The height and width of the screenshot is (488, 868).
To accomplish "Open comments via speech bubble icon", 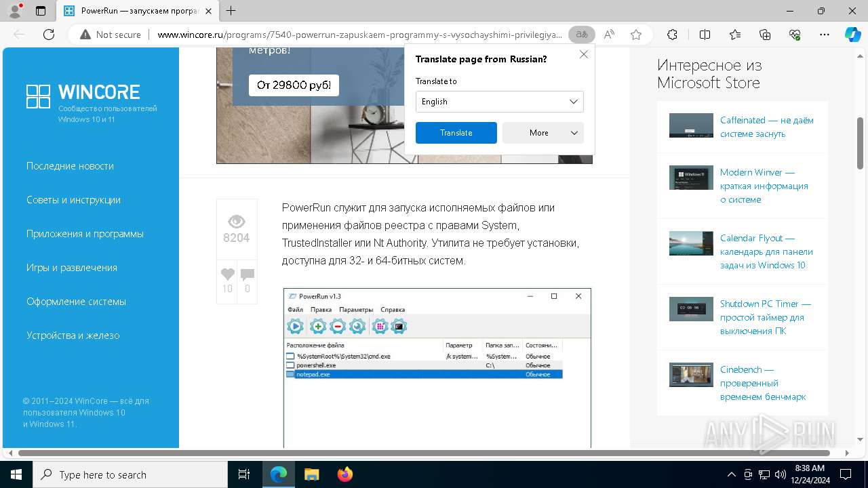I will pos(247,274).
